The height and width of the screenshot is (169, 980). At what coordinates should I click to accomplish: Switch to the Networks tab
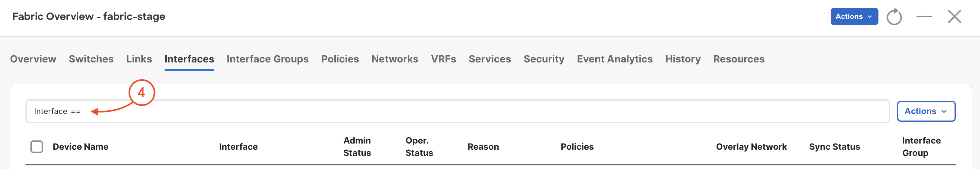pyautogui.click(x=394, y=59)
